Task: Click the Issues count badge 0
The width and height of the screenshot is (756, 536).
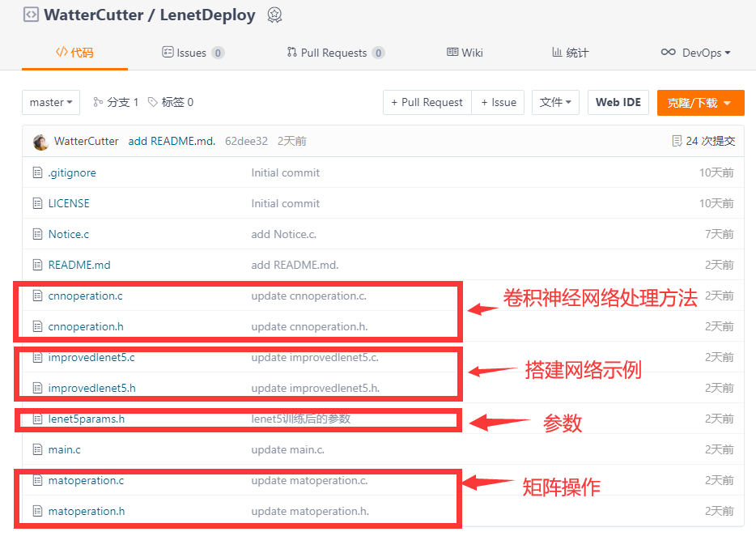Action: 218,53
